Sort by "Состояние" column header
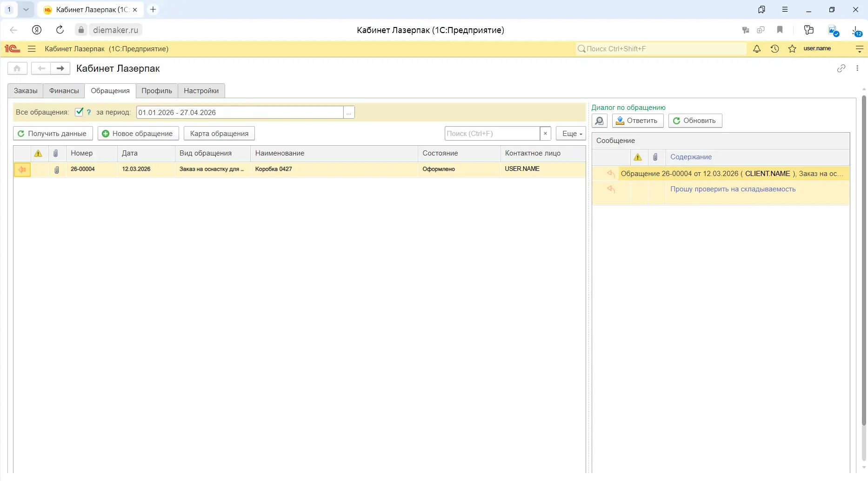The image size is (868, 481). [459, 153]
